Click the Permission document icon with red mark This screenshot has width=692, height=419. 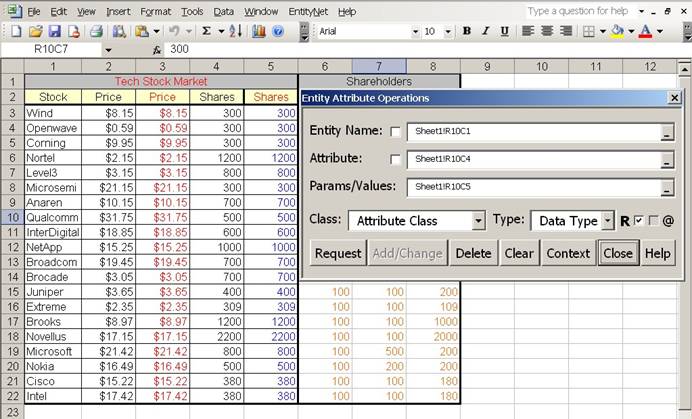coord(73,31)
